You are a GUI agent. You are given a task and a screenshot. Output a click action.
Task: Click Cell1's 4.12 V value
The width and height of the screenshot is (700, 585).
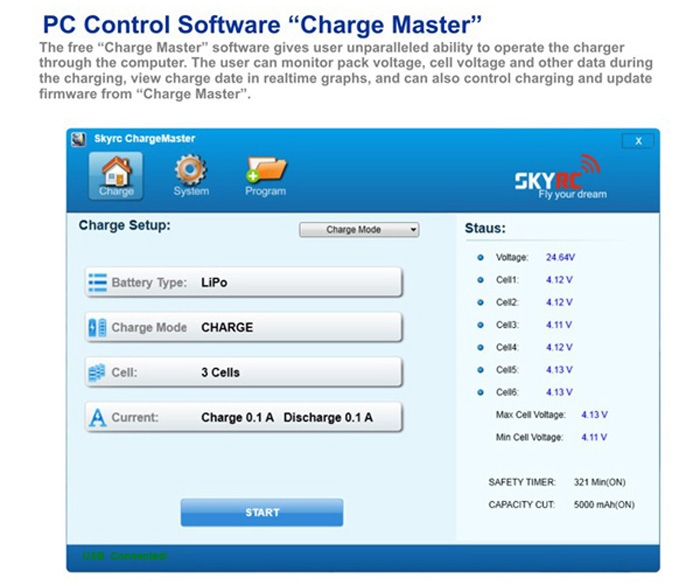click(x=559, y=280)
